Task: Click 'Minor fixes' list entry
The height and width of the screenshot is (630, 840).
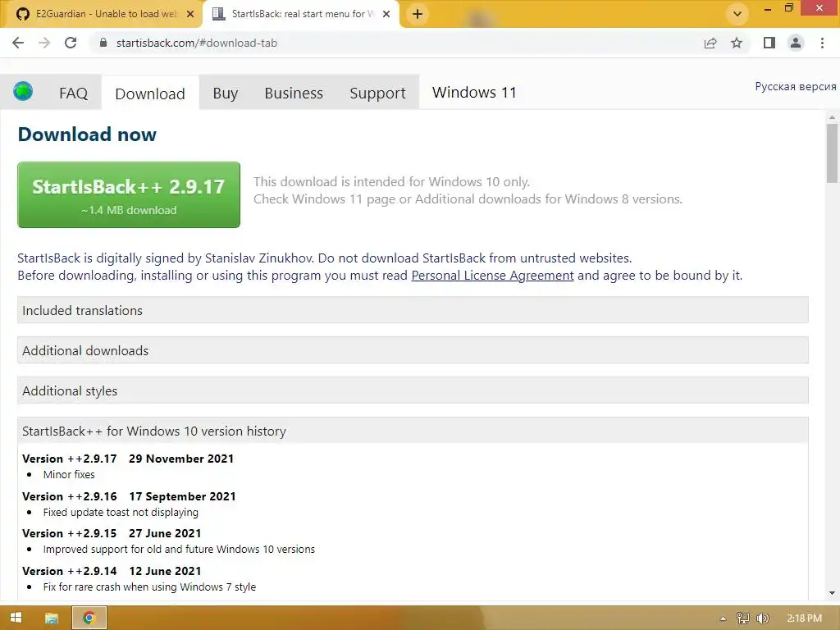Action: [x=69, y=474]
